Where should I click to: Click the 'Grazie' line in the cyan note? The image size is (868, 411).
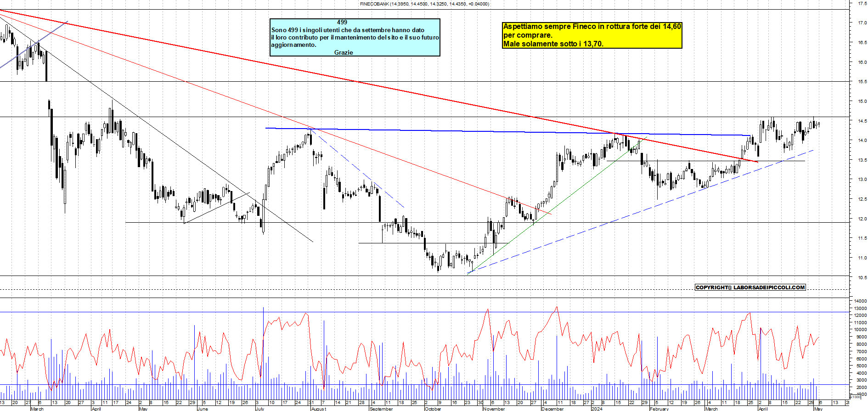[344, 52]
